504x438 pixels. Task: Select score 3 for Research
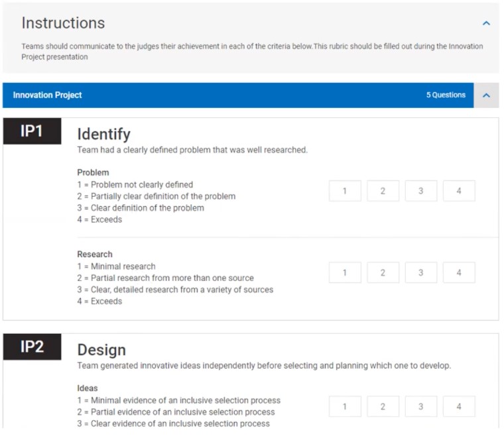point(420,272)
